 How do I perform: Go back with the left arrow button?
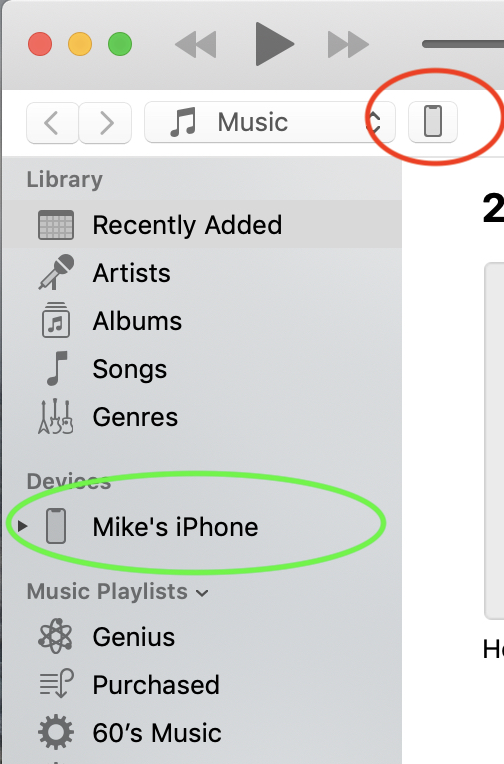click(52, 123)
